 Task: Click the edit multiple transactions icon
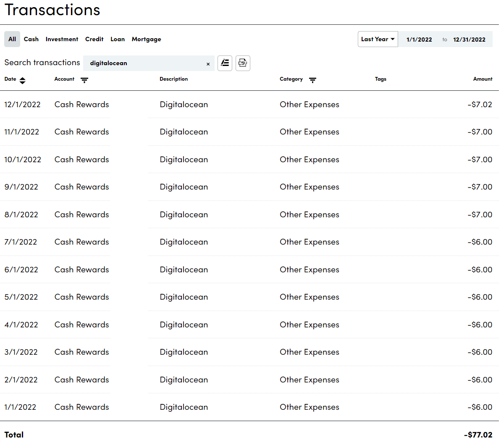coord(225,63)
